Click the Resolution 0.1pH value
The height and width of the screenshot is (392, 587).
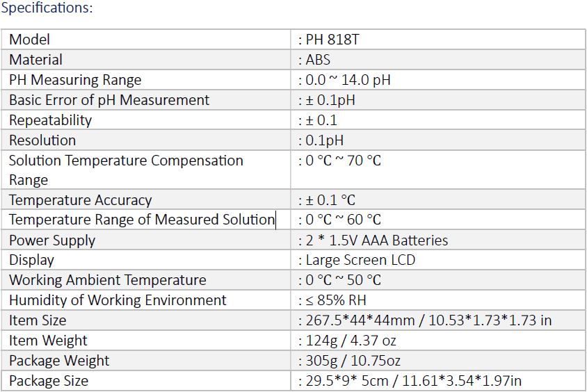(x=324, y=140)
